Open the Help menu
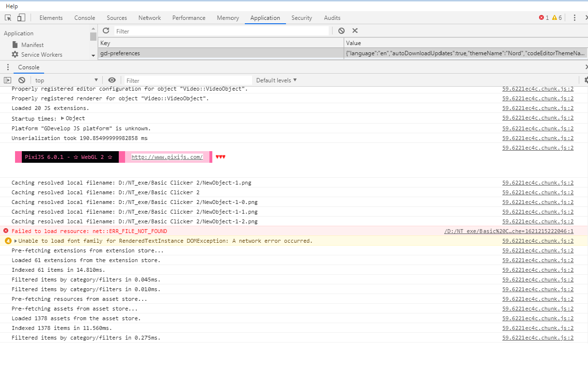 [x=12, y=6]
